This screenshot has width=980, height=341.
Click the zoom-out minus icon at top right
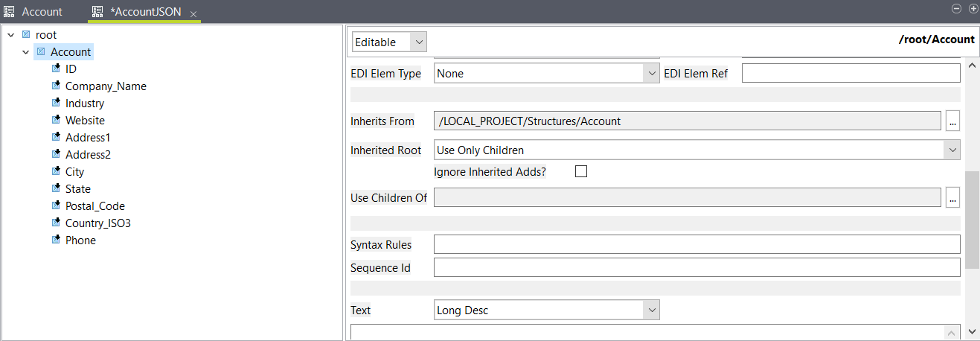(x=958, y=8)
